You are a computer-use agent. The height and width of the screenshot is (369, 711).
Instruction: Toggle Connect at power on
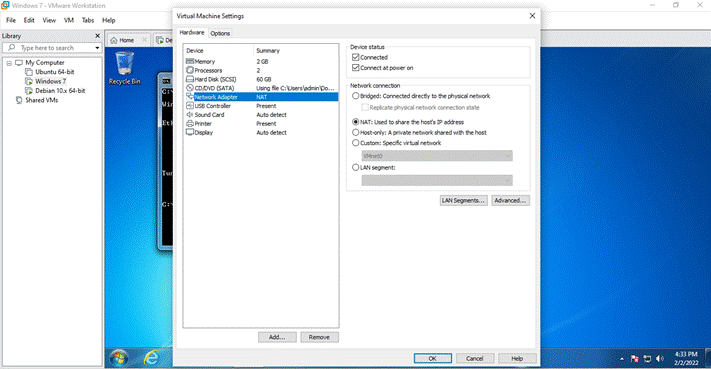(x=356, y=68)
